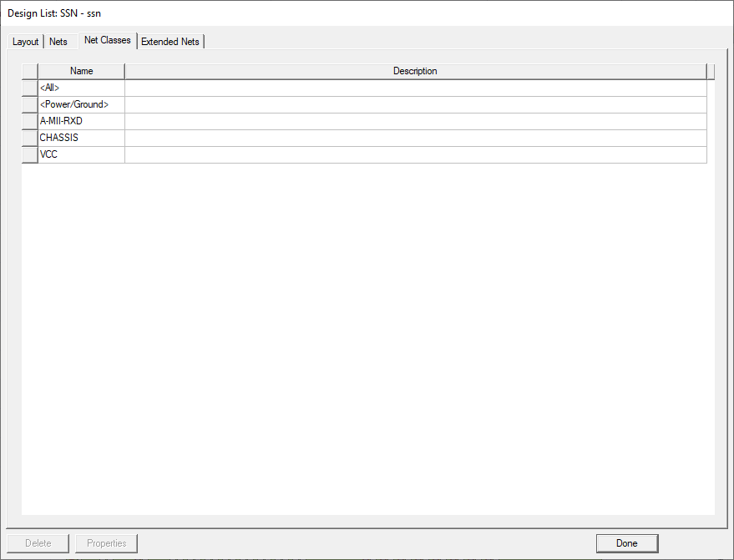
Task: Click the Done button
Action: coord(626,542)
